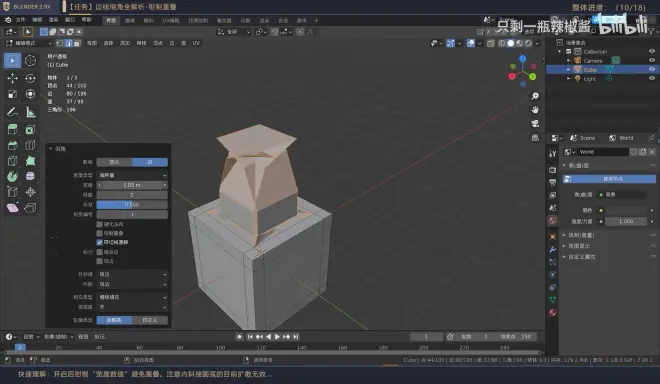Click the Use Nodes (使用节点) button

pos(609,179)
